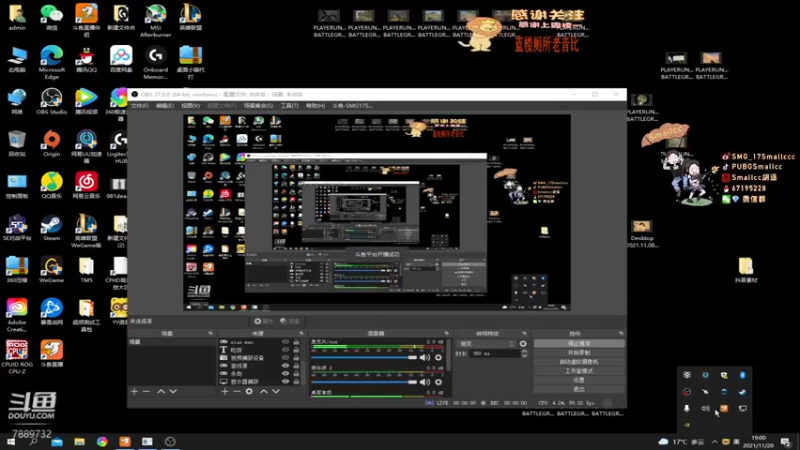
Task: Open 微信 desktop shortcut
Action: 52,17
